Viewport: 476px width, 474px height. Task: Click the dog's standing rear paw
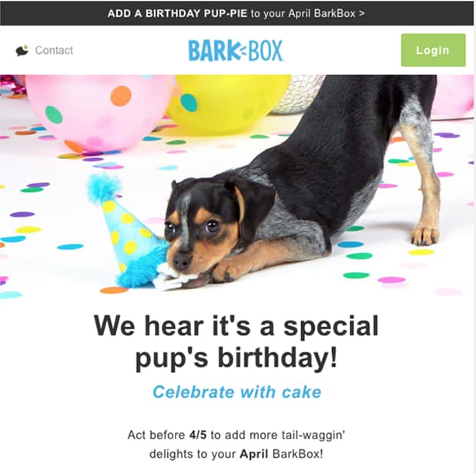(425, 236)
